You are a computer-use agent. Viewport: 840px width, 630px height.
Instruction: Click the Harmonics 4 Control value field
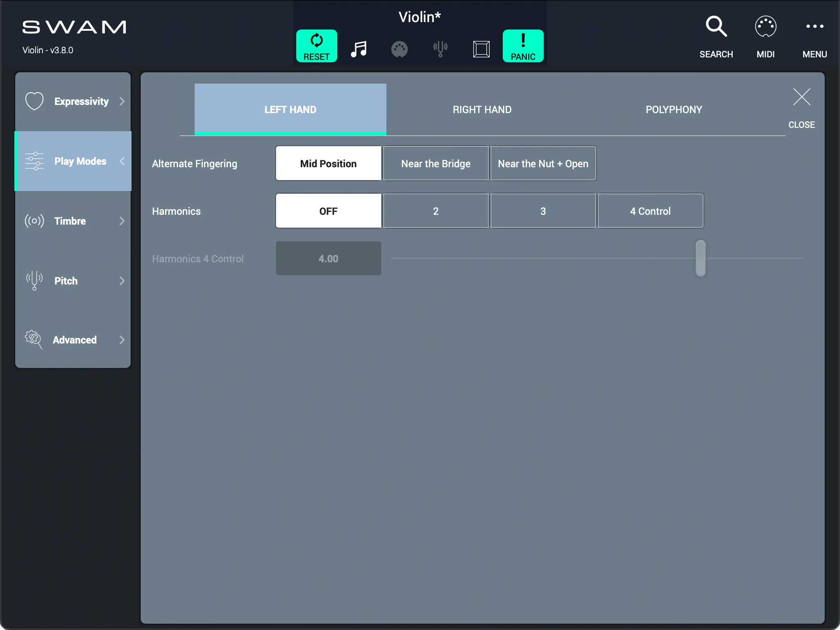(328, 259)
